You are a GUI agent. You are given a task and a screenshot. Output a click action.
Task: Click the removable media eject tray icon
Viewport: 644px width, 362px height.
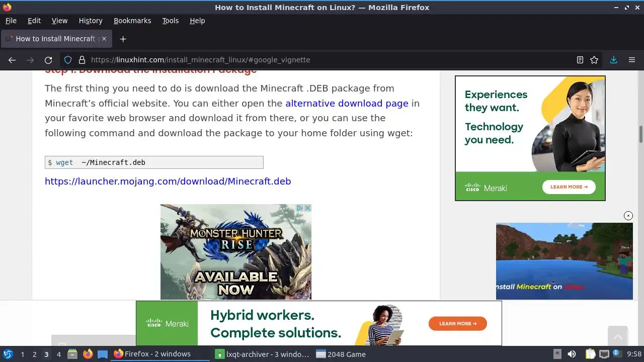(557, 354)
